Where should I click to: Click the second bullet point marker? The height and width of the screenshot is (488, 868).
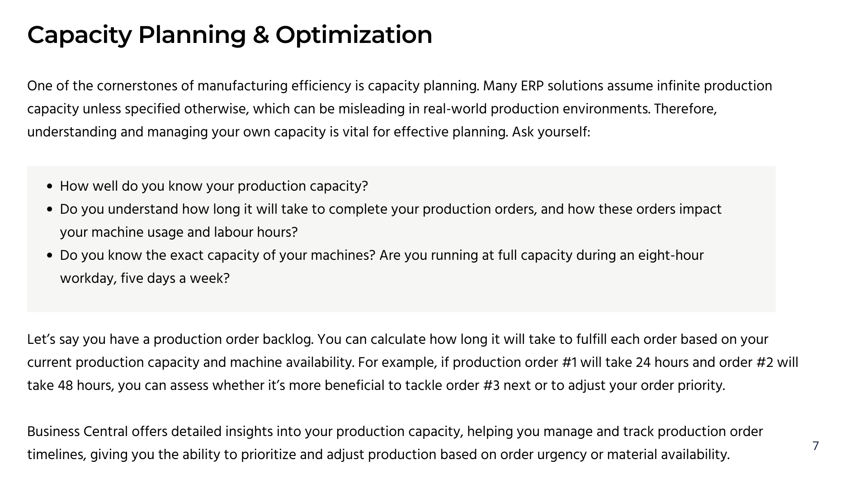pos(50,210)
